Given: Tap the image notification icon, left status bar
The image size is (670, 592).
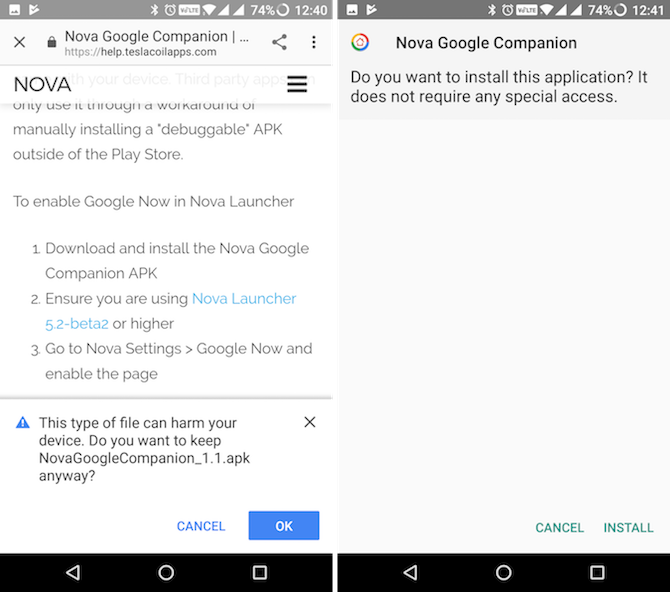Looking at the screenshot, I should pyautogui.click(x=15, y=9).
